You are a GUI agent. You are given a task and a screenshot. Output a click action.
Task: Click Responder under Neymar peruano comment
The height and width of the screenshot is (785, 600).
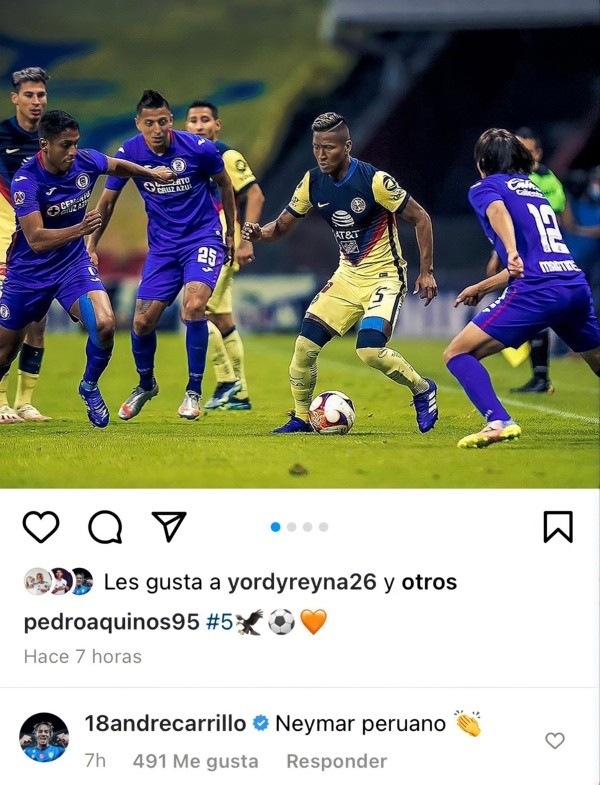click(x=337, y=761)
